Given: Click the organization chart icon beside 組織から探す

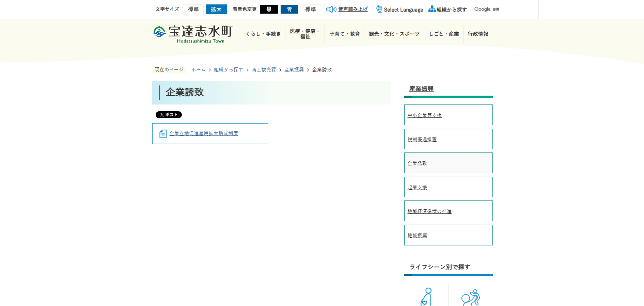Looking at the screenshot, I should click(x=432, y=9).
